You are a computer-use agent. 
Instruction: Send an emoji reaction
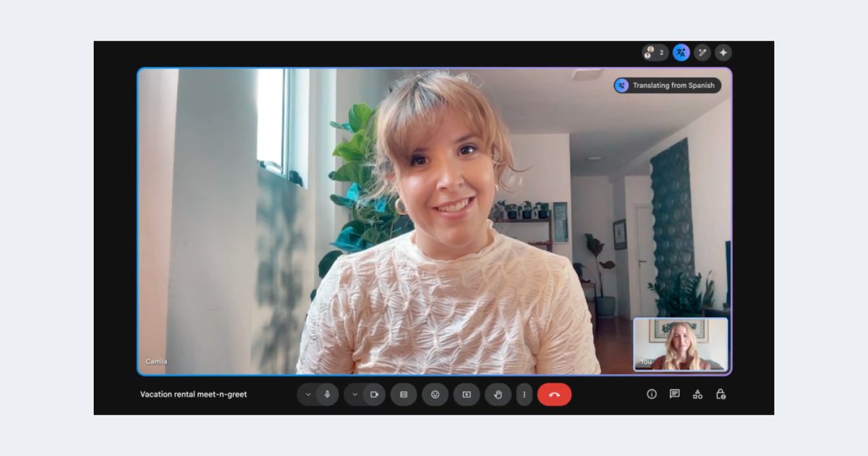[435, 394]
